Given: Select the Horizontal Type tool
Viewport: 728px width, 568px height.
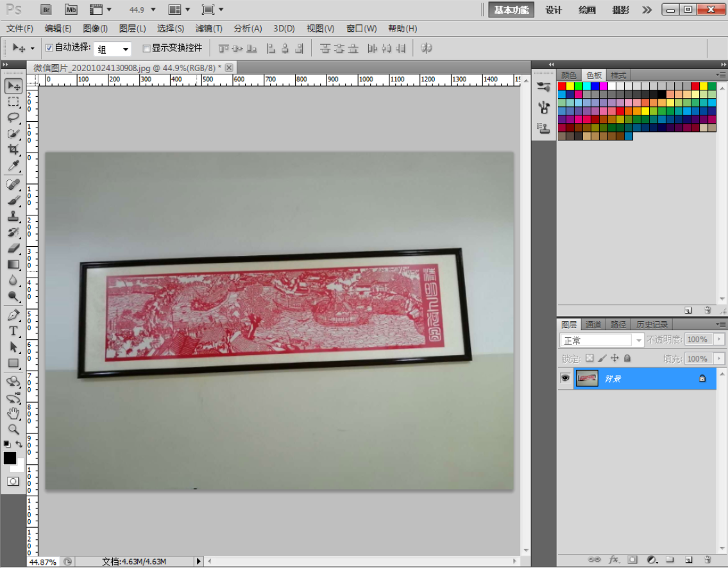Looking at the screenshot, I should coord(13,331).
